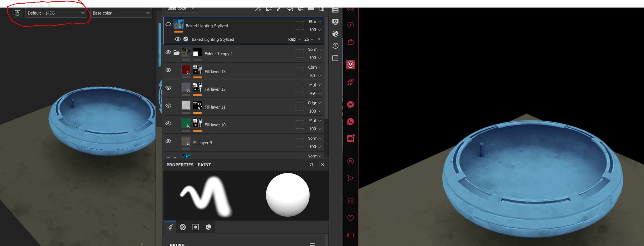644x246 pixels.
Task: Open Cdge blend mode dropdown for Fill layer 11
Action: click(x=314, y=103)
